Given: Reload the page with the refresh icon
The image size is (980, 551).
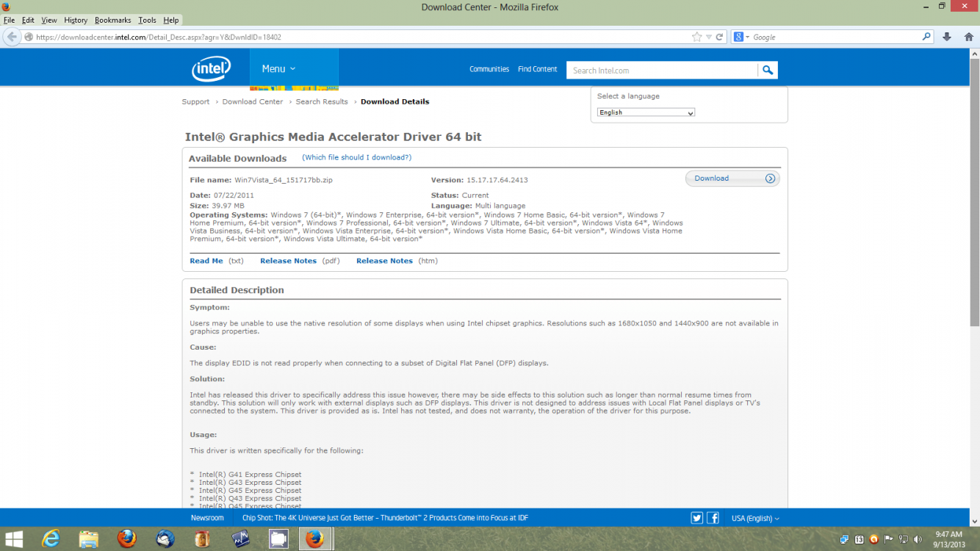Looking at the screenshot, I should tap(720, 37).
